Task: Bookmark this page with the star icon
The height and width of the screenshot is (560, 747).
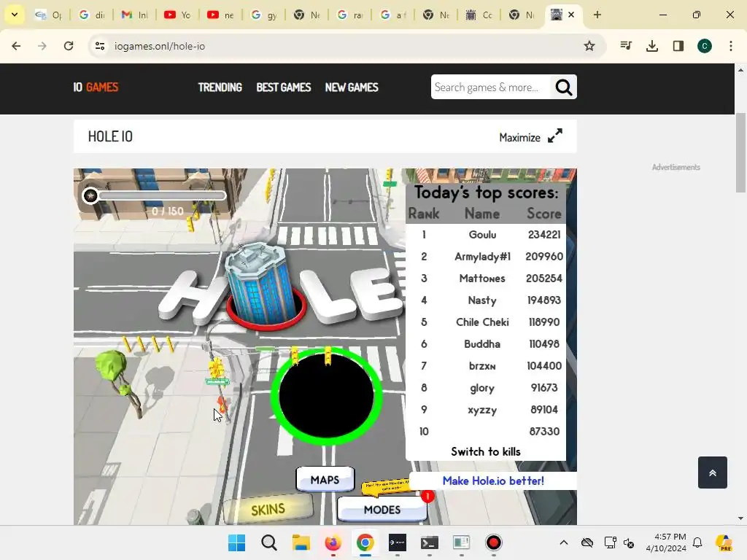Action: 589,46
